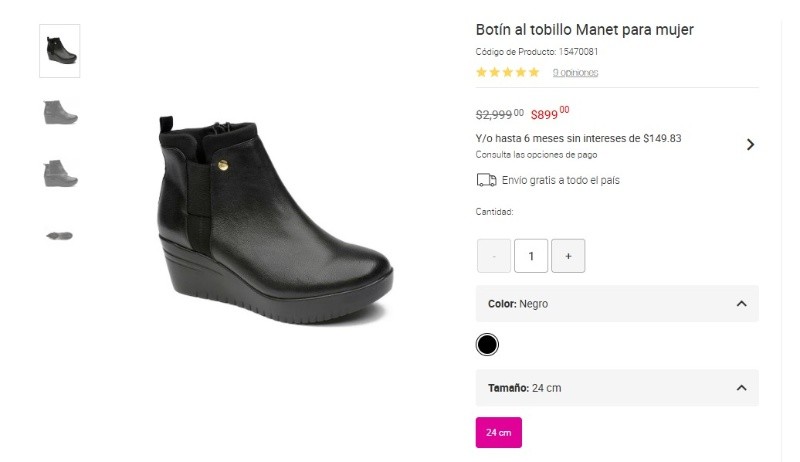Screen dimensions: 800x462
Task: Collapse the Color section chevron
Action: point(741,304)
